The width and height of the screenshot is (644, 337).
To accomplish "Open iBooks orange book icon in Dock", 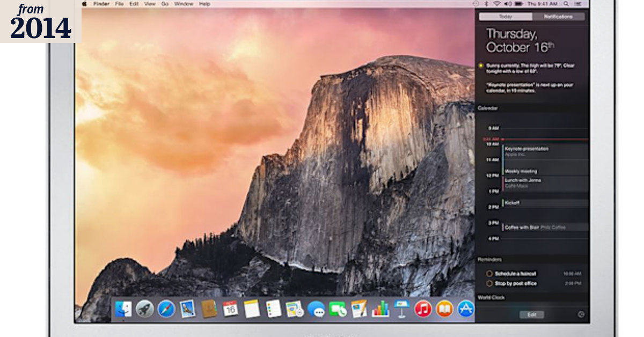I will [x=444, y=309].
